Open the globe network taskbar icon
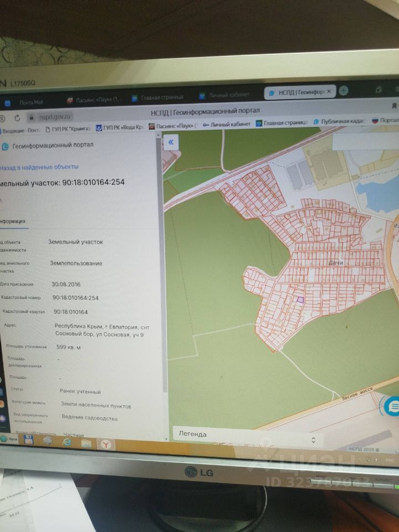This screenshot has width=399, height=532. pyautogui.click(x=48, y=441)
